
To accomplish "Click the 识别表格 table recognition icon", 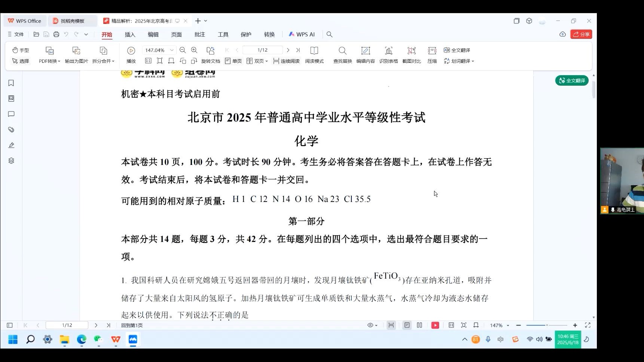I will [389, 55].
